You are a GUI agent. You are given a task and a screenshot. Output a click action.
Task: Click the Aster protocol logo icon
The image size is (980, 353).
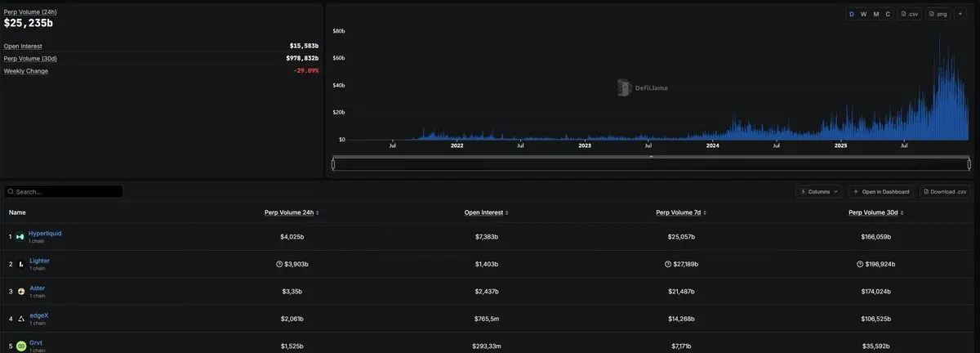click(20, 292)
